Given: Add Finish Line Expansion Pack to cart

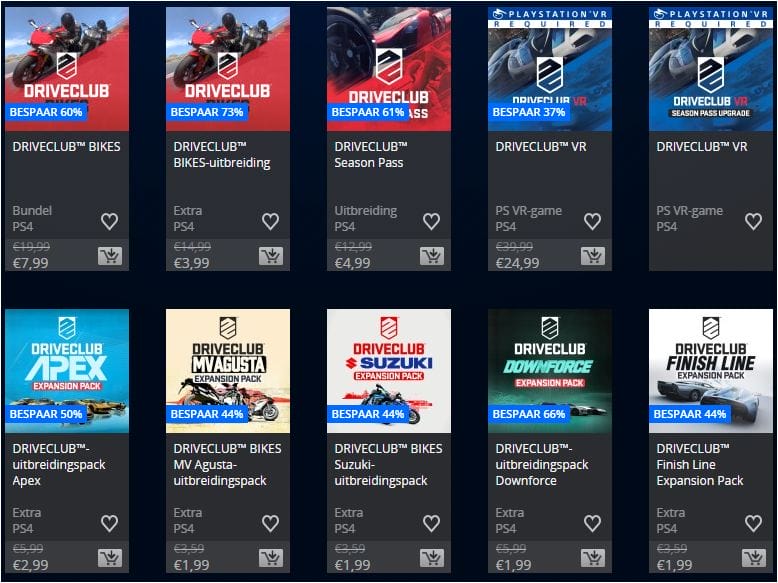Looking at the screenshot, I should (754, 558).
